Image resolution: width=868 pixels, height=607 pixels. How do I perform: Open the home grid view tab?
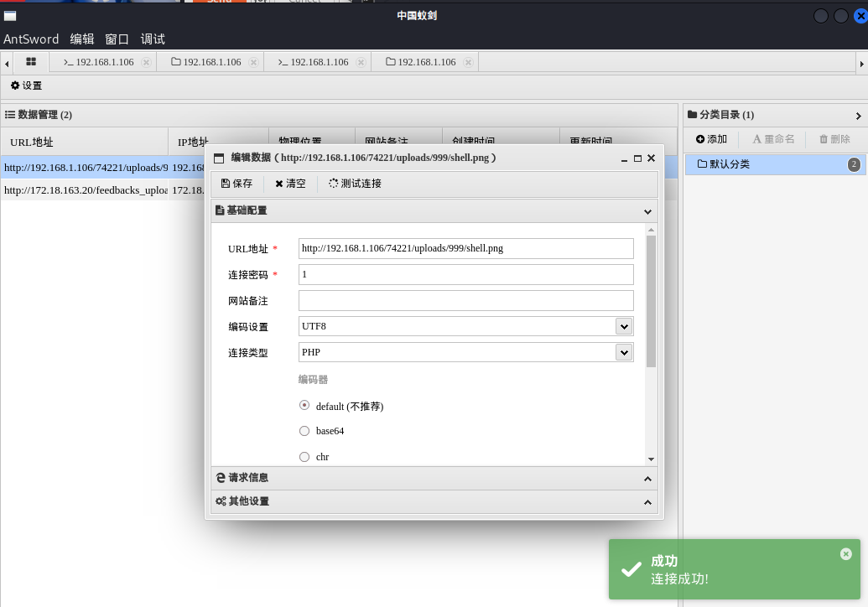point(31,62)
